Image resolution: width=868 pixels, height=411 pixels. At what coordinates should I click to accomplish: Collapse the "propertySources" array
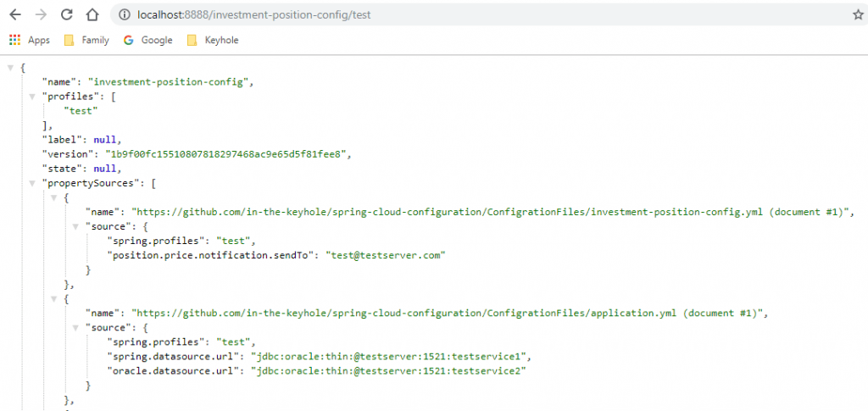(x=31, y=183)
